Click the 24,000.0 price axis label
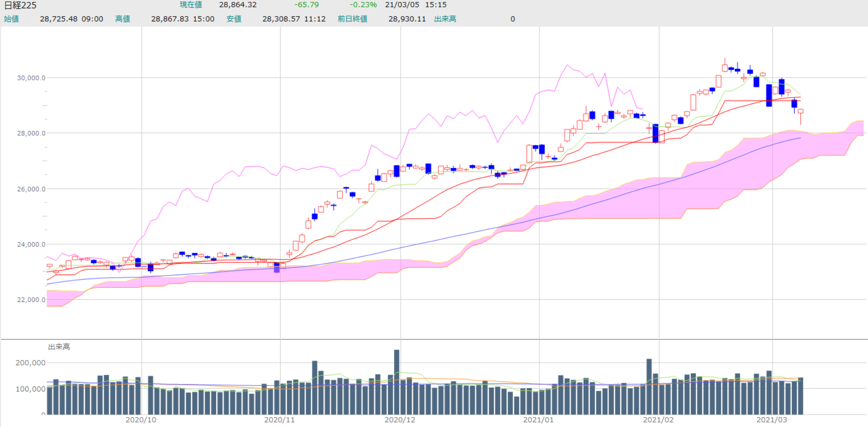The width and height of the screenshot is (868, 427). click(31, 245)
